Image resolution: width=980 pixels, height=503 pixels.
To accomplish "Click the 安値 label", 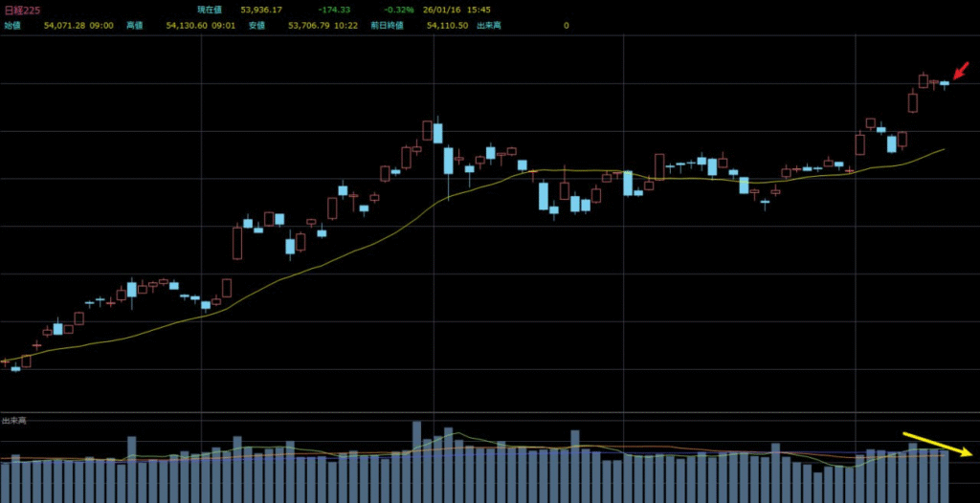I will 256,26.
